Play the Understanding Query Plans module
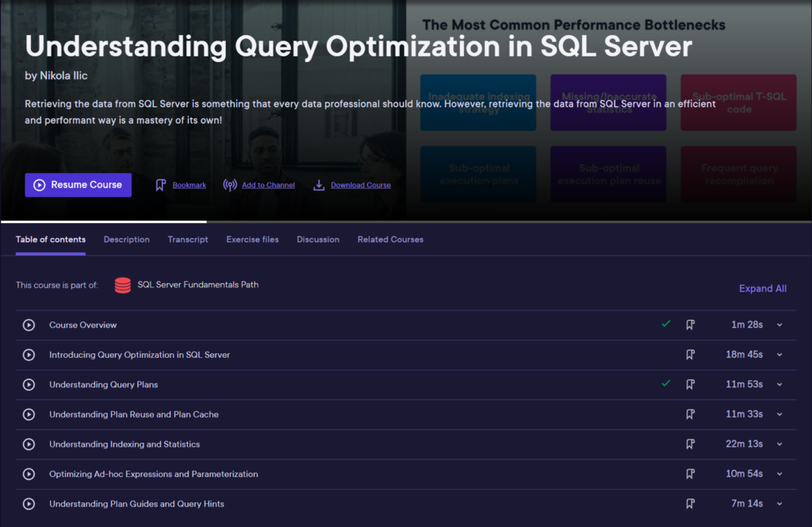The height and width of the screenshot is (527, 812). (29, 384)
